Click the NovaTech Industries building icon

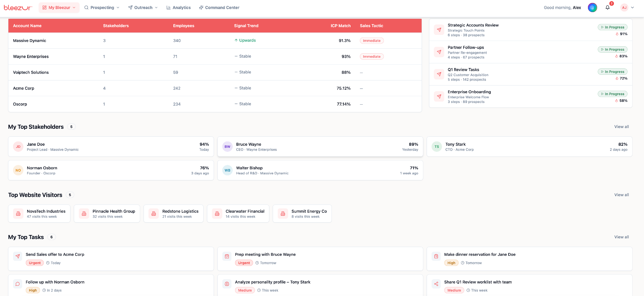coord(18,214)
